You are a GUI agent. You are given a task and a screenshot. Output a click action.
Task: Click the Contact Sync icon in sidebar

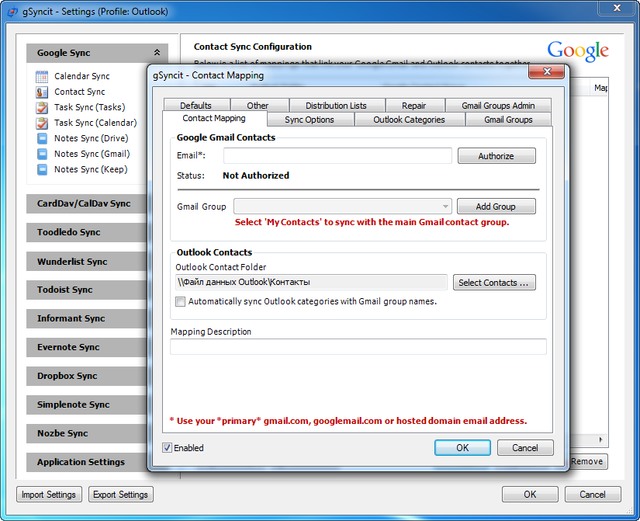[42, 92]
